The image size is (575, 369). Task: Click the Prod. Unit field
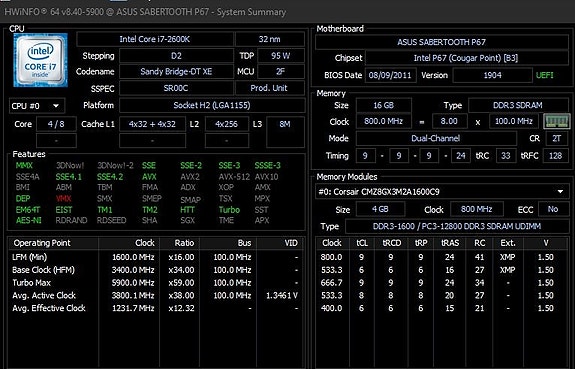coord(270,88)
